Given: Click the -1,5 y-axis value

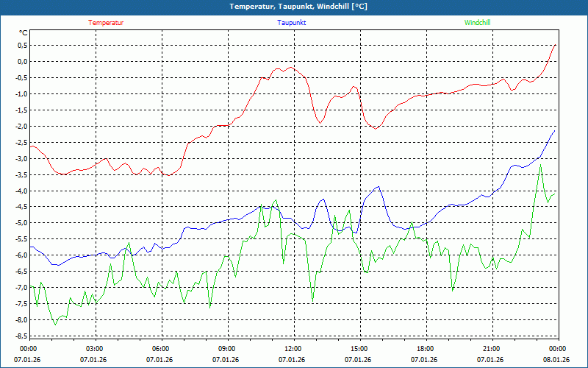Looking at the screenshot, I should tap(22, 110).
